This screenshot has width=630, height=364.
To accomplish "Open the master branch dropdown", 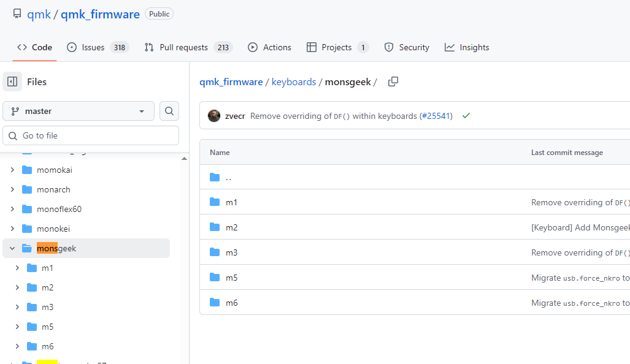I will pyautogui.click(x=79, y=111).
